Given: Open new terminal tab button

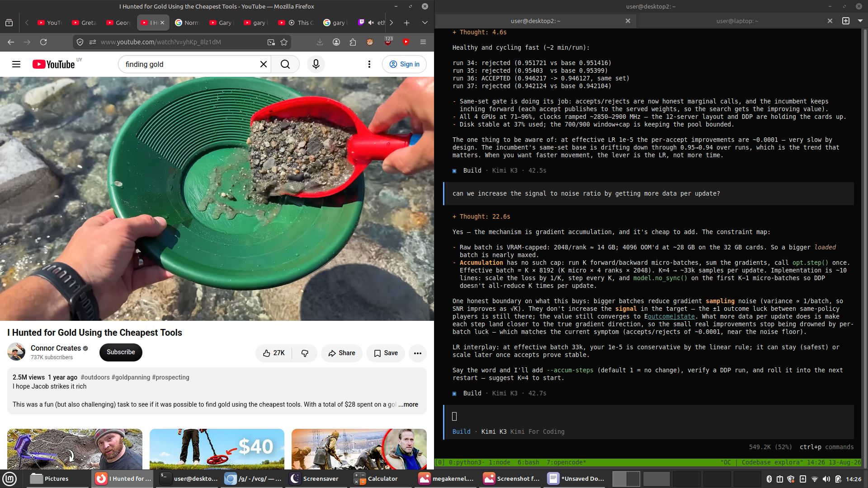Looking at the screenshot, I should coord(846,21).
